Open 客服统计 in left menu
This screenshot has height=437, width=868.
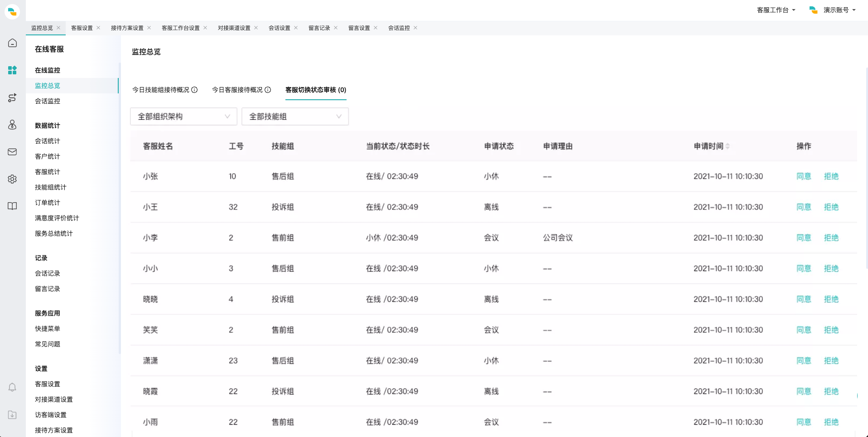pos(48,172)
